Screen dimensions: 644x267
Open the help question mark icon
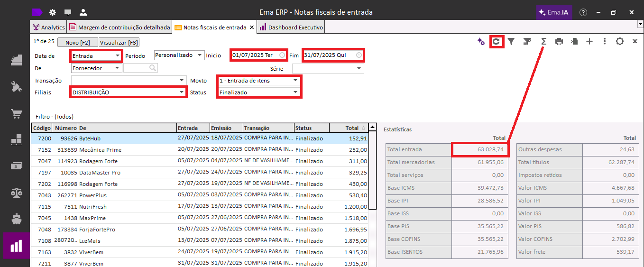[583, 12]
